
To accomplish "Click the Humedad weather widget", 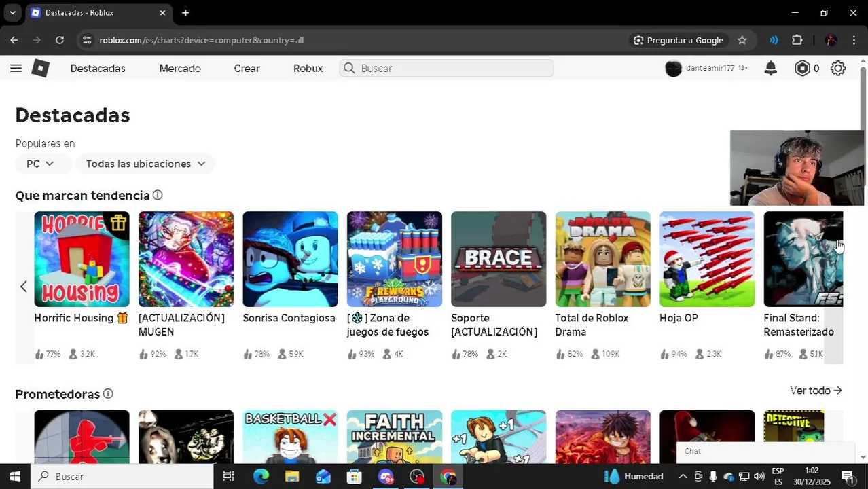I will click(634, 476).
